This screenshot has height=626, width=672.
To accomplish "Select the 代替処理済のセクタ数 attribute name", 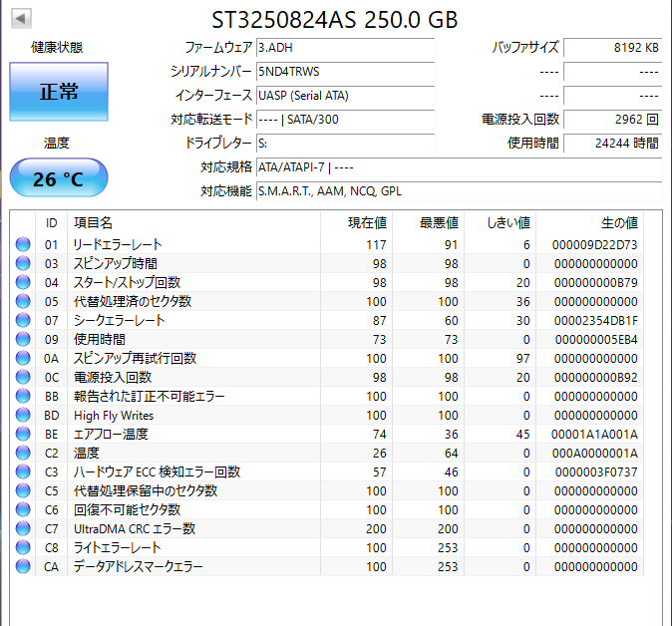I will (133, 301).
